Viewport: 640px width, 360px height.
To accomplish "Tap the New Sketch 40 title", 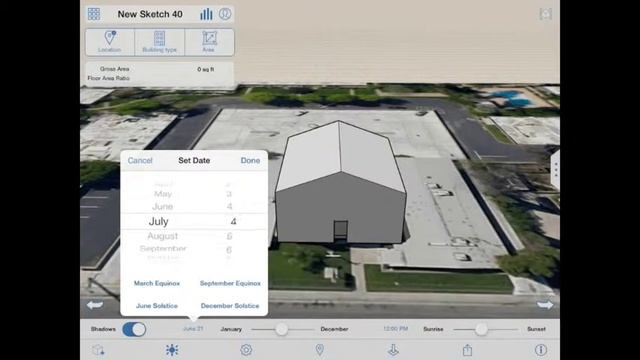I will tap(150, 14).
